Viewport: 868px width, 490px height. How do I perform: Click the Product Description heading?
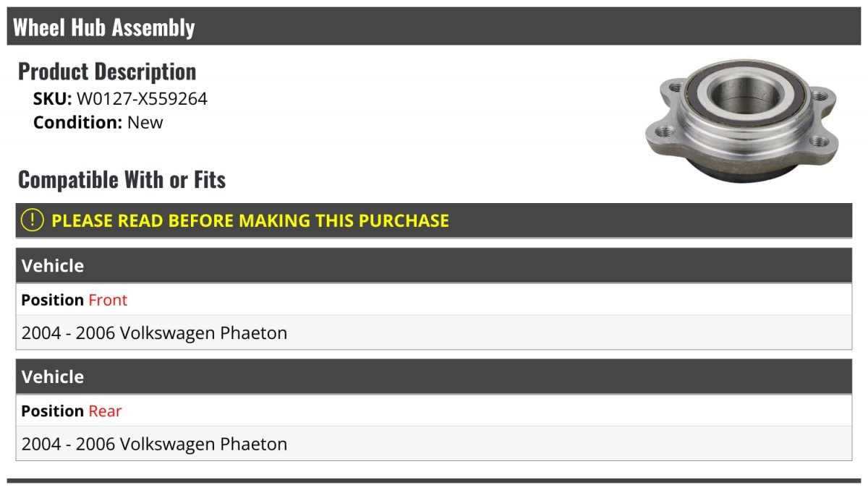click(107, 72)
